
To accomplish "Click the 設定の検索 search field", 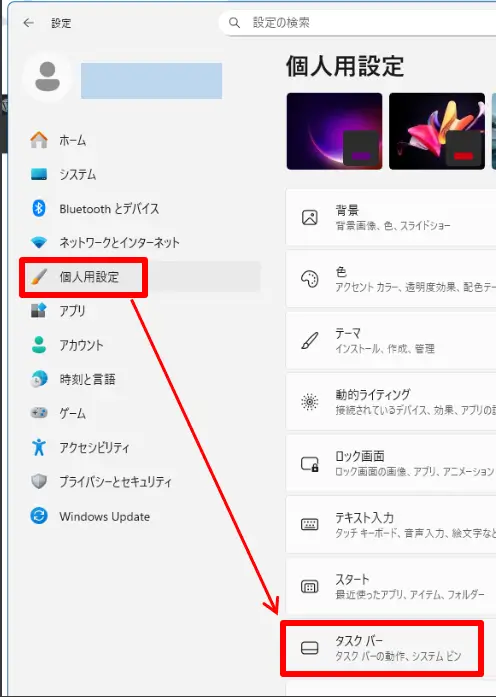I will click(x=357, y=23).
